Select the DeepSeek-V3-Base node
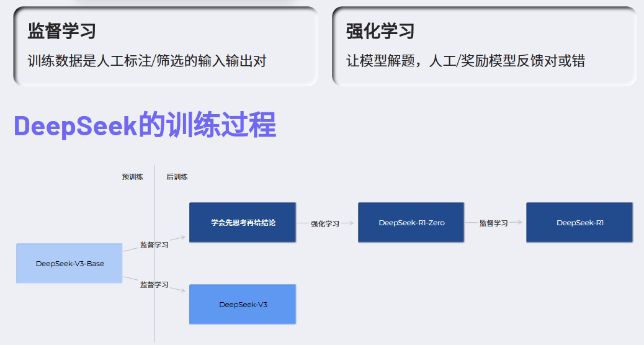 (69, 263)
